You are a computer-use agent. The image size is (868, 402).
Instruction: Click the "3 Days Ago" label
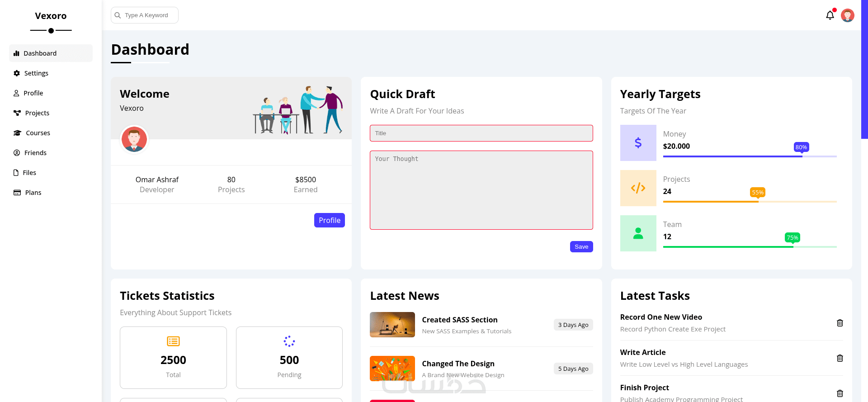[573, 325]
